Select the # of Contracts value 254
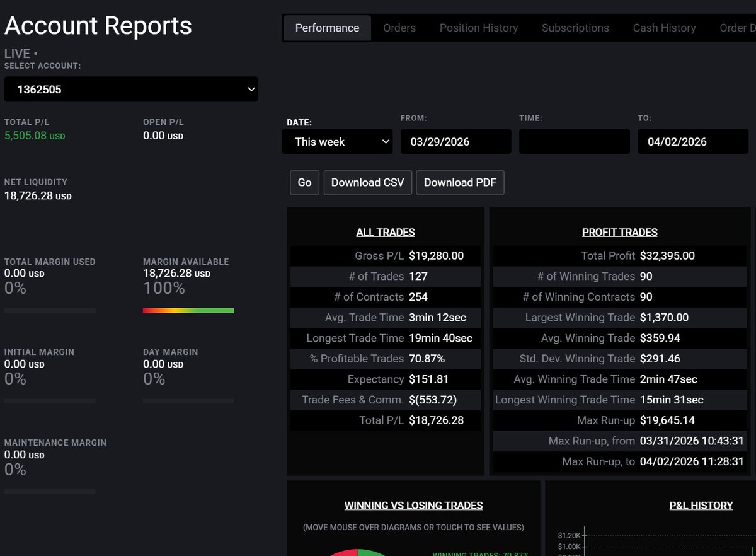The image size is (756, 556). tap(418, 297)
